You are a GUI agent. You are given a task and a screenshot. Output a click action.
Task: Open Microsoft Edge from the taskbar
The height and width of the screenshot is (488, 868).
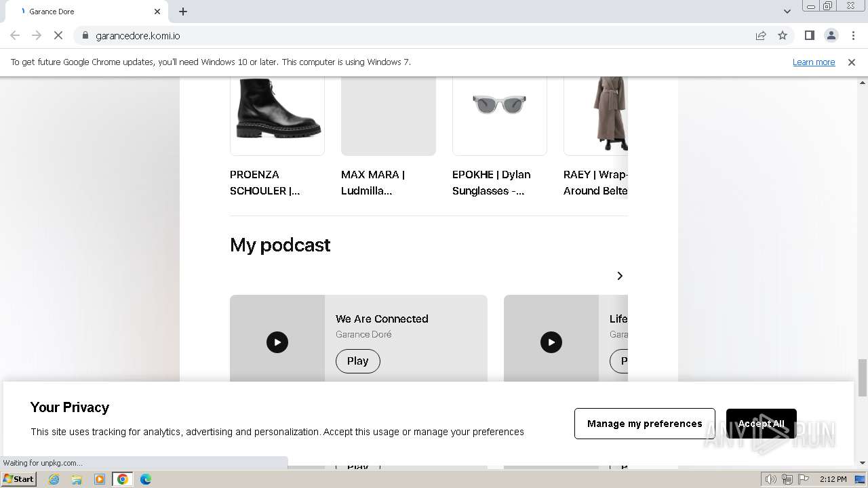tap(146, 479)
